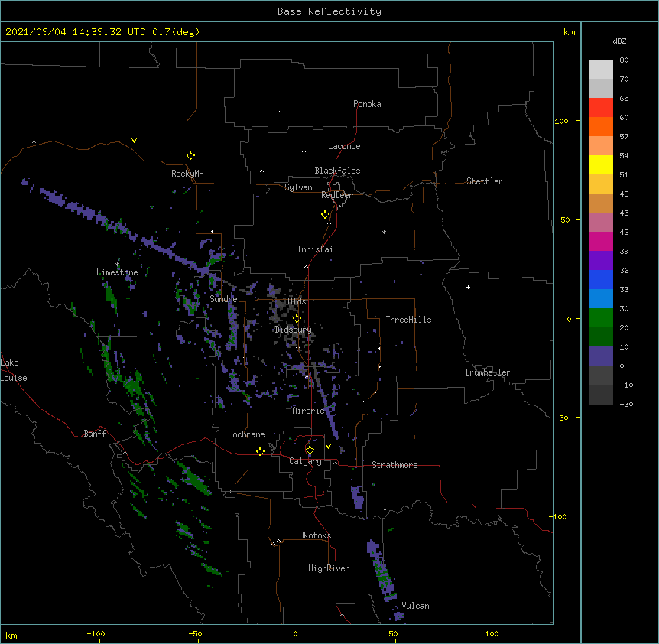This screenshot has width=659, height=644.
Task: Select the Blackfalds city label
Action: (x=337, y=171)
